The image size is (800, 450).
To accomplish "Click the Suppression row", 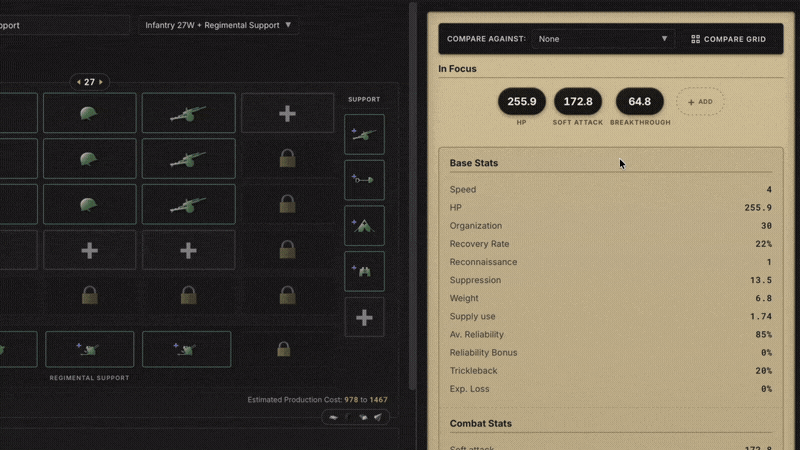I will 611,280.
